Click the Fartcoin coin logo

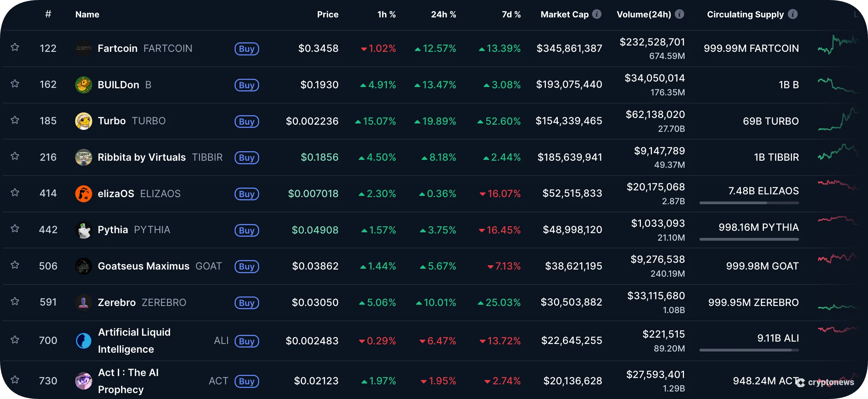coord(83,48)
